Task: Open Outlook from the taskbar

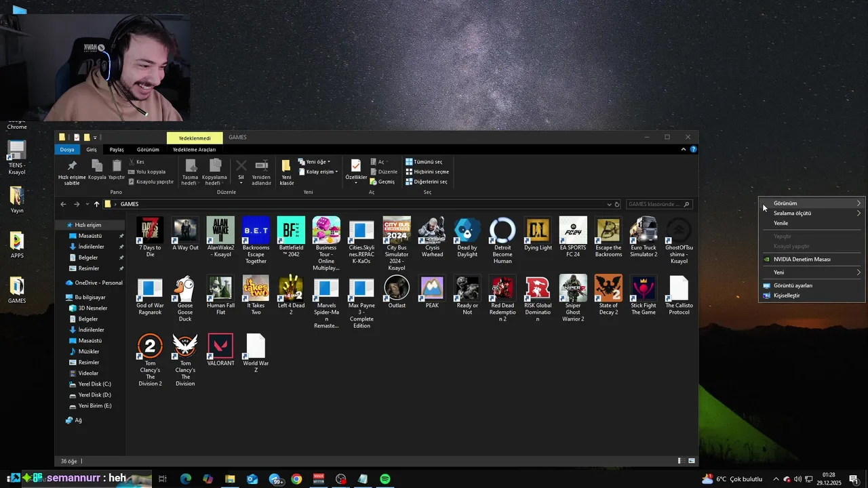Action: (x=252, y=479)
